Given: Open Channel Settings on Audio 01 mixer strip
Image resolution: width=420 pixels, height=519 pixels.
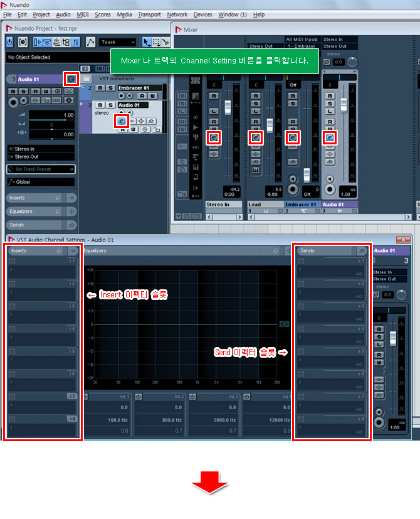Looking at the screenshot, I should click(330, 137).
